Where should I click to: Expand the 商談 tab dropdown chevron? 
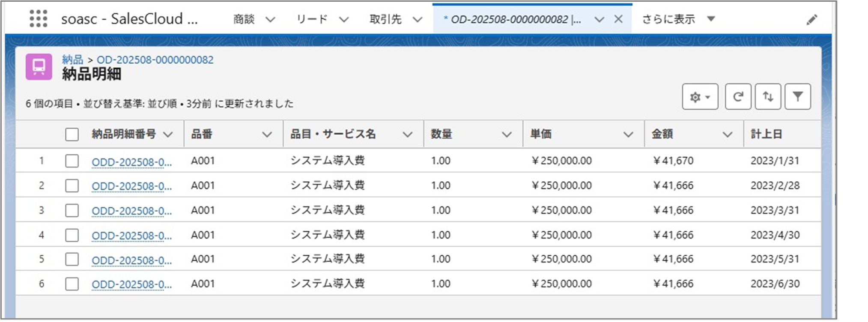[270, 19]
